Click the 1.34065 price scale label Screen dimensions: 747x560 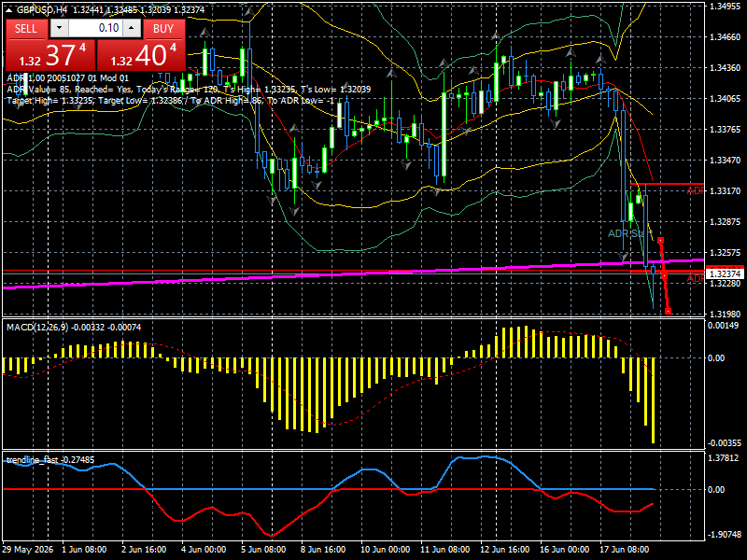tap(726, 99)
